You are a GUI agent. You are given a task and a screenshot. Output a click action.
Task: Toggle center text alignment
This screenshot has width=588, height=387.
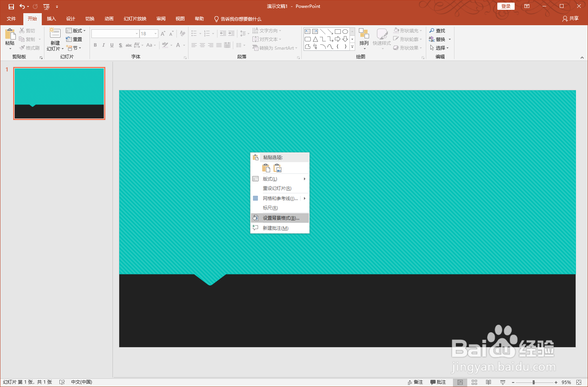coord(202,45)
